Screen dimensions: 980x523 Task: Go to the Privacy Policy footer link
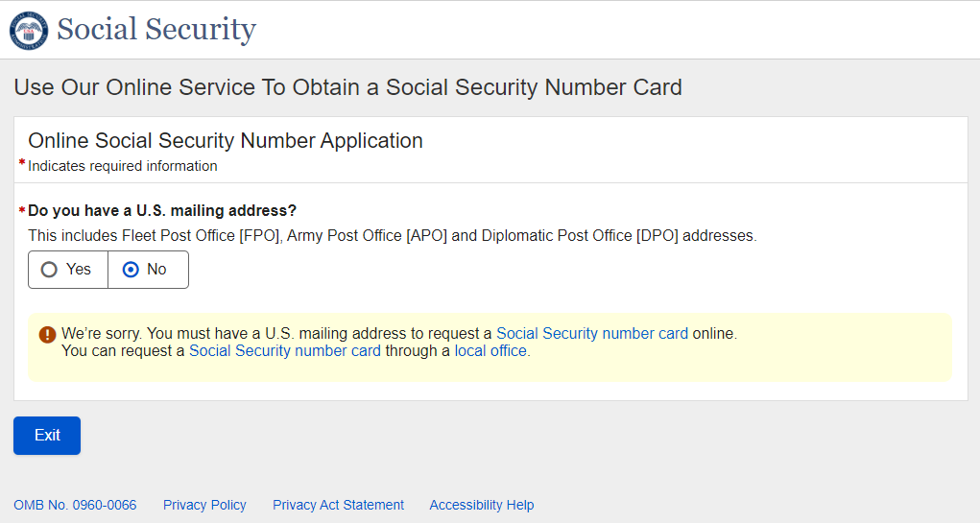(204, 505)
